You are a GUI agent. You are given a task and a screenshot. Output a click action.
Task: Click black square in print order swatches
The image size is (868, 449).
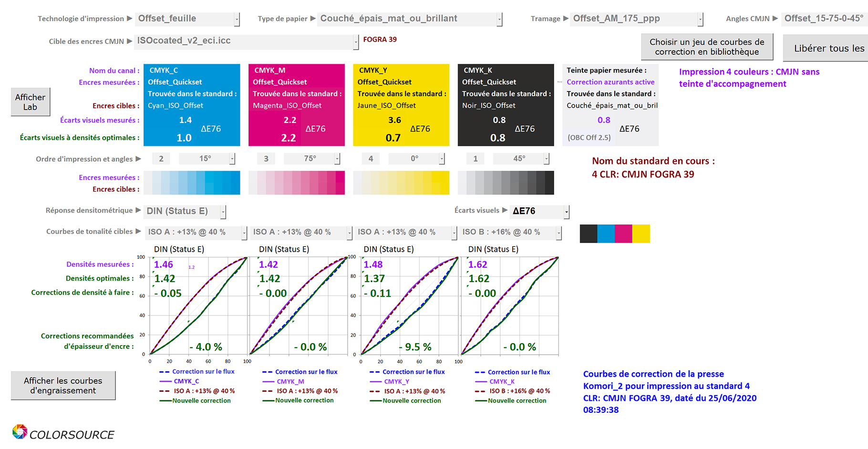589,234
